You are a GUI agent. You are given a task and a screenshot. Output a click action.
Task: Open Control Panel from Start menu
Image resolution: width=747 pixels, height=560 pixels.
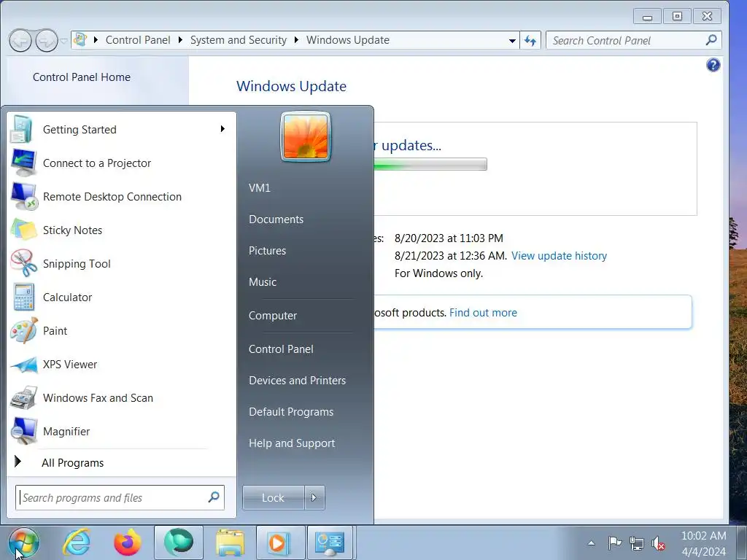tap(281, 349)
